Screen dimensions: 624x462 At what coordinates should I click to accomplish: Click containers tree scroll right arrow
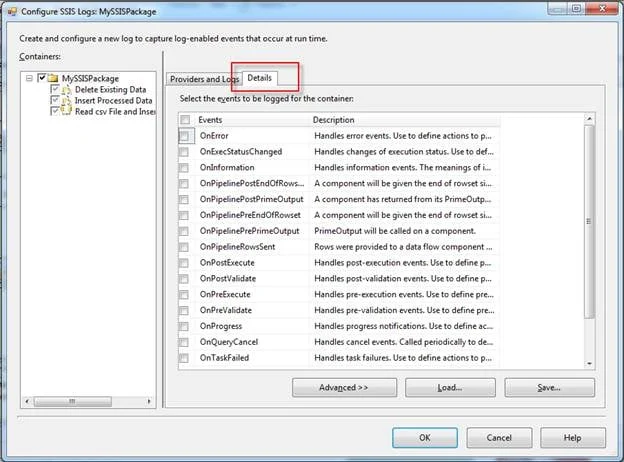point(149,401)
